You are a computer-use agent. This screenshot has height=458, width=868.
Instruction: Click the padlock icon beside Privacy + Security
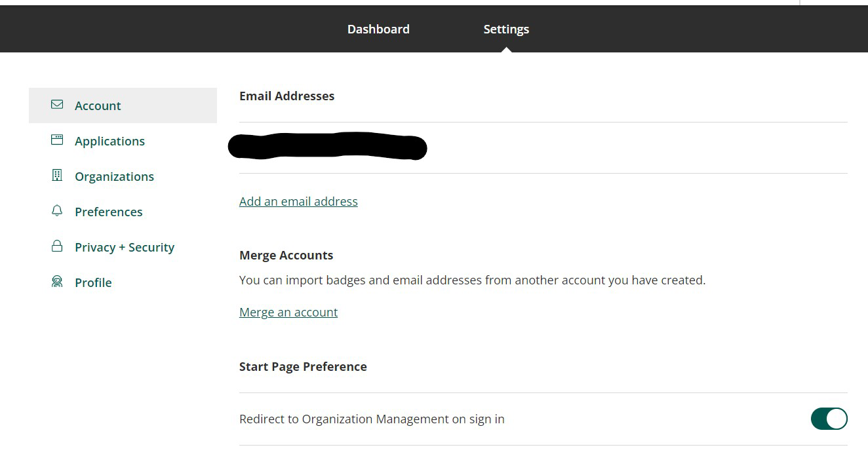[57, 246]
